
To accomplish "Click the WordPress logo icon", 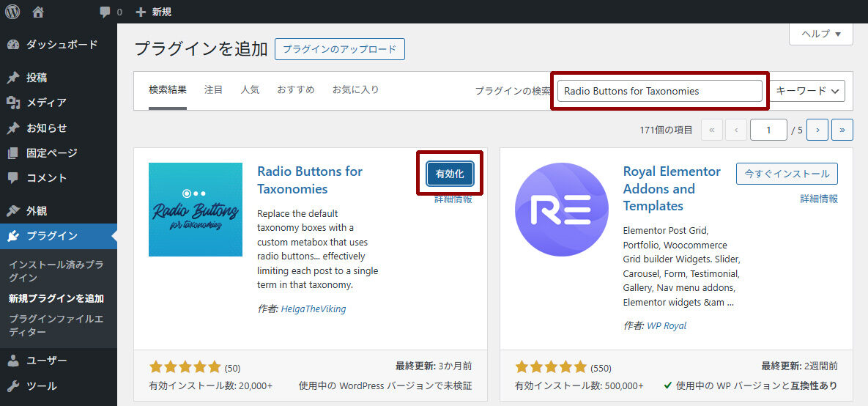I will pos(12,12).
